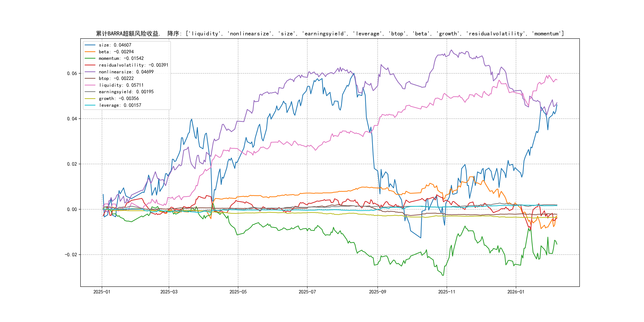Click the 0.06 y-axis tick label
The image size is (644, 322).
72,74
